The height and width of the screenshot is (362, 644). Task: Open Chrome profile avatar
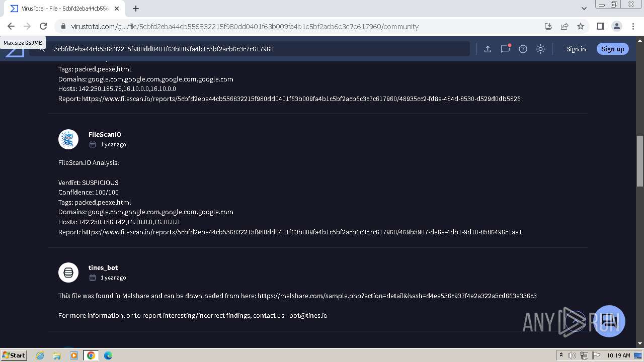(616, 26)
